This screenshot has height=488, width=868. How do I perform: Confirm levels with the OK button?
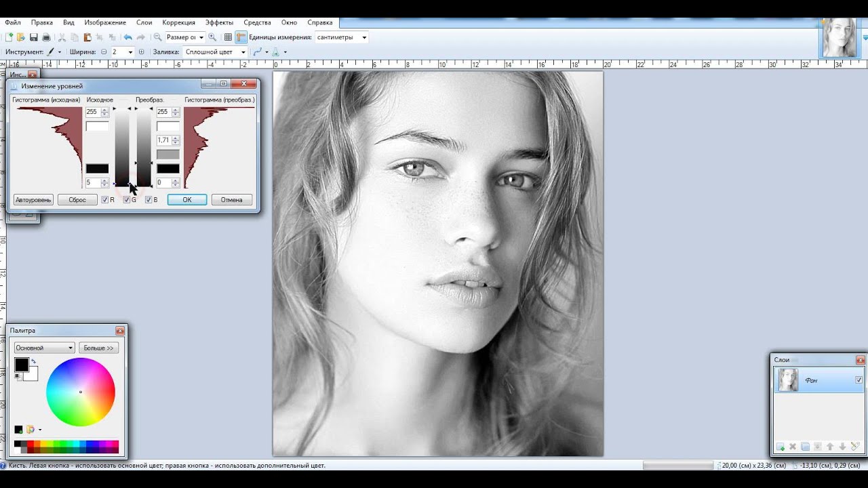pyautogui.click(x=187, y=200)
